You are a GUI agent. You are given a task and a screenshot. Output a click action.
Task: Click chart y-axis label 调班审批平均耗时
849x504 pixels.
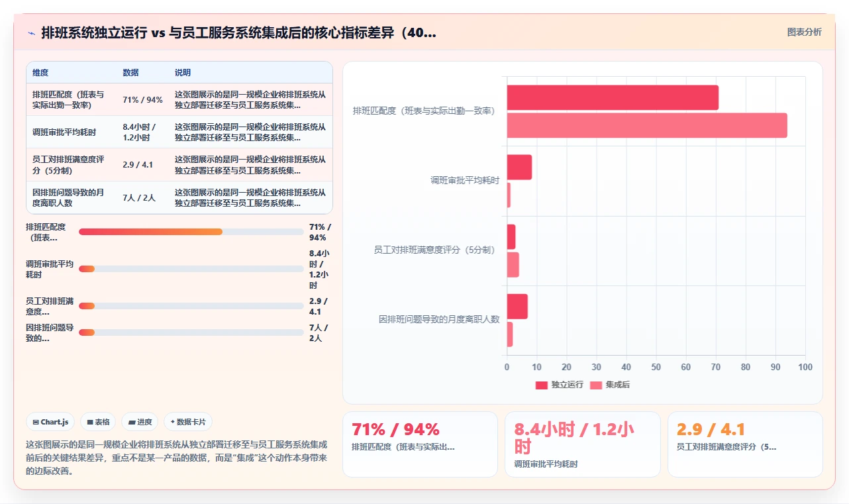click(465, 180)
